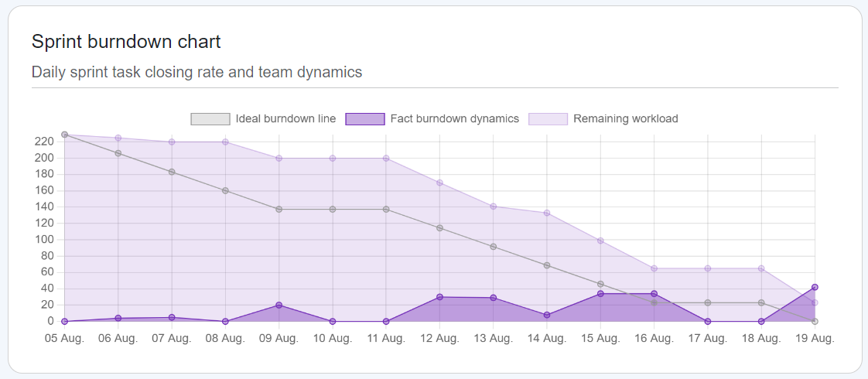The height and width of the screenshot is (379, 868).
Task: Select the Fact burndown peak on 19 Aug.
Action: coord(815,288)
